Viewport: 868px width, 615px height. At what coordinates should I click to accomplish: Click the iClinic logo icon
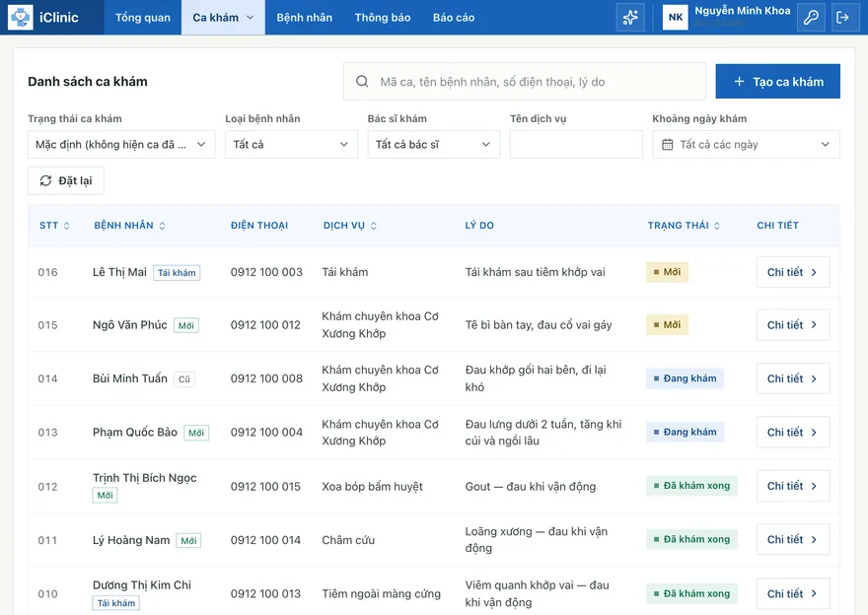coord(21,17)
